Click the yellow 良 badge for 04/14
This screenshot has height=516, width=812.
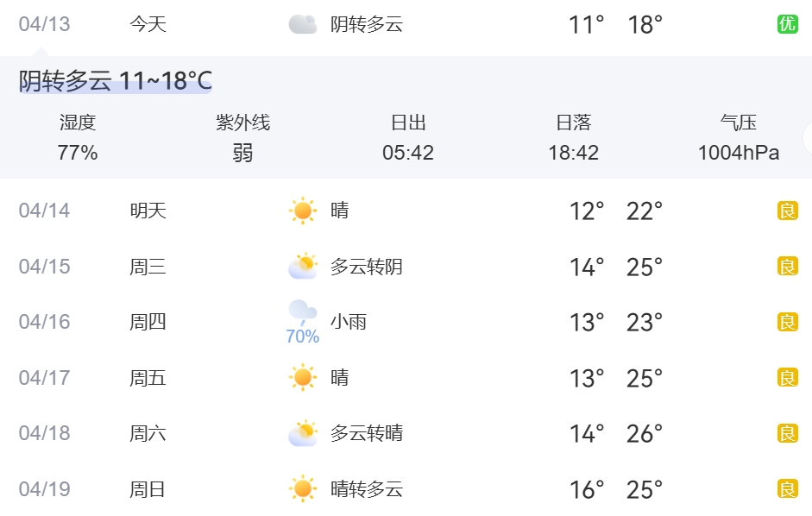(787, 211)
